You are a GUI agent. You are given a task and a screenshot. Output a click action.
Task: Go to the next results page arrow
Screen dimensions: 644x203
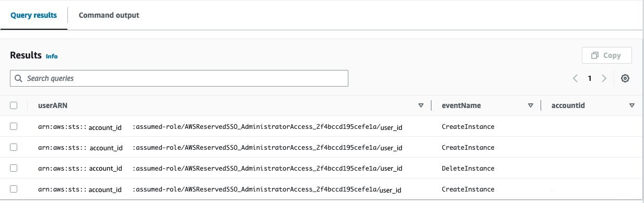[x=604, y=78]
